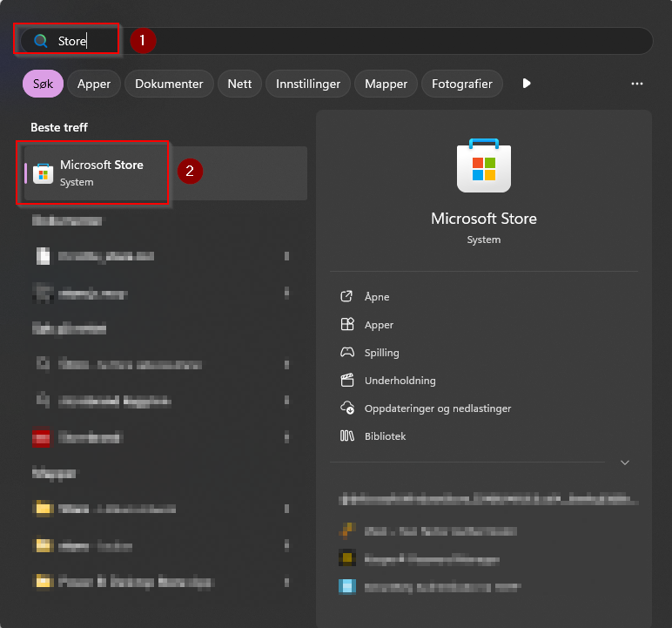672x628 pixels.
Task: Click the search magnifier icon
Action: [41, 41]
